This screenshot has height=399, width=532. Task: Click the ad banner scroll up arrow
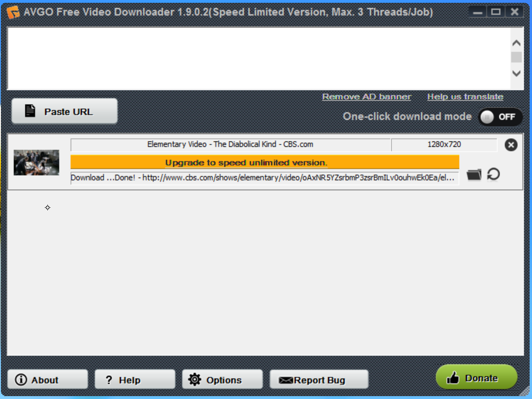[x=516, y=43]
